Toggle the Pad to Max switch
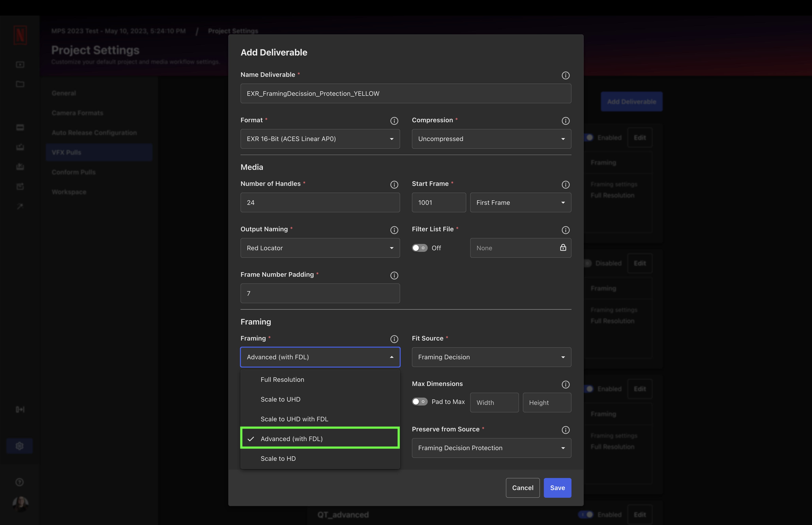The width and height of the screenshot is (812, 525). click(x=419, y=402)
